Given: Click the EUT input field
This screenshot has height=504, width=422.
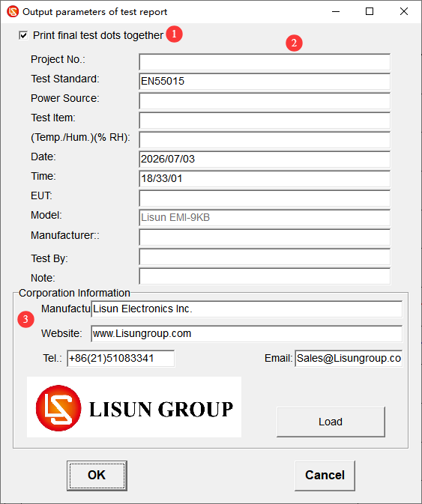Looking at the screenshot, I should (x=265, y=198).
